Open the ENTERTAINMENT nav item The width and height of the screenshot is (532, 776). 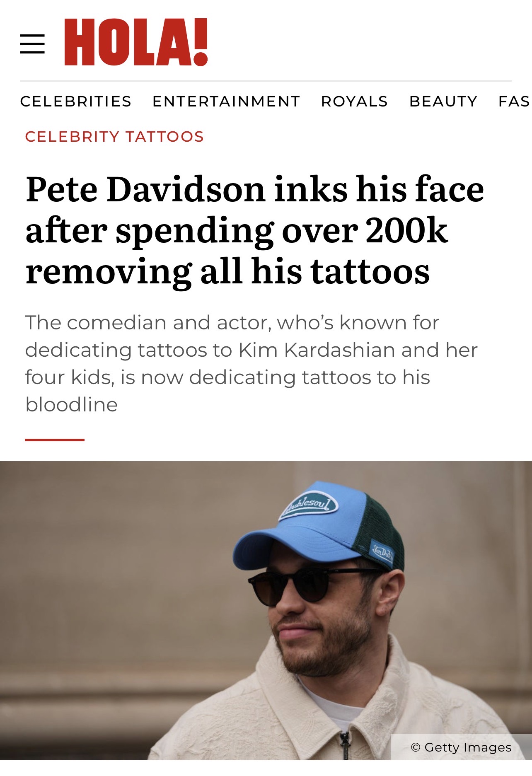coord(226,102)
